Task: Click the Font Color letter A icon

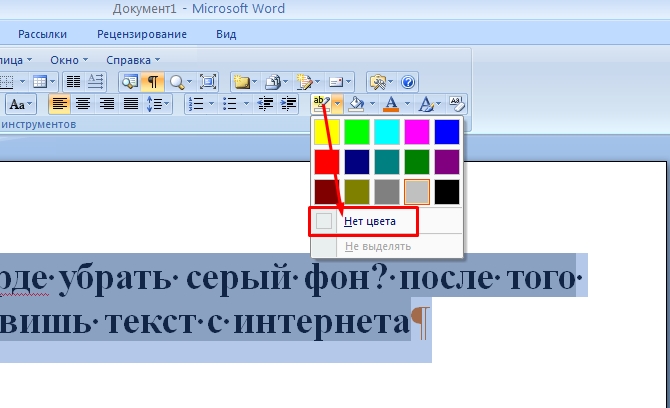Action: point(391,103)
